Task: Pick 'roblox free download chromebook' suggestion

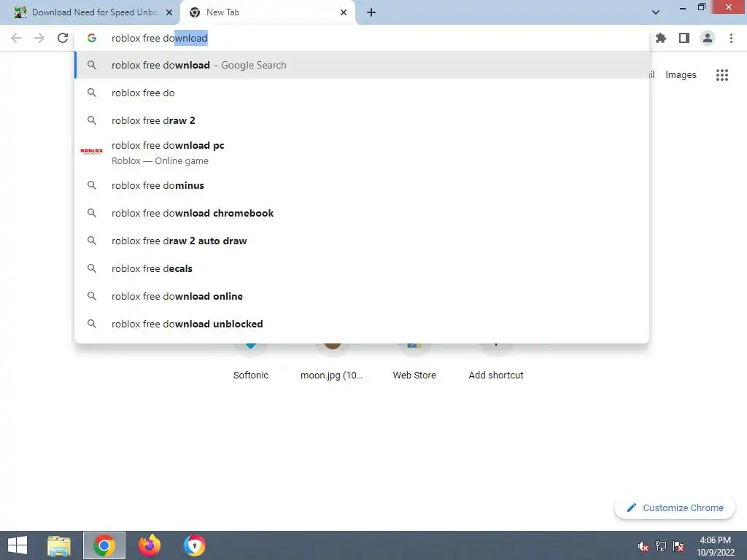Action: 362,214
